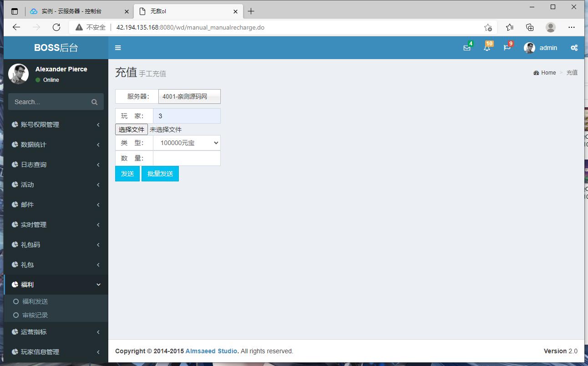Click the magnifier icon in the sidebar search box
The width and height of the screenshot is (588, 366).
coord(94,102)
